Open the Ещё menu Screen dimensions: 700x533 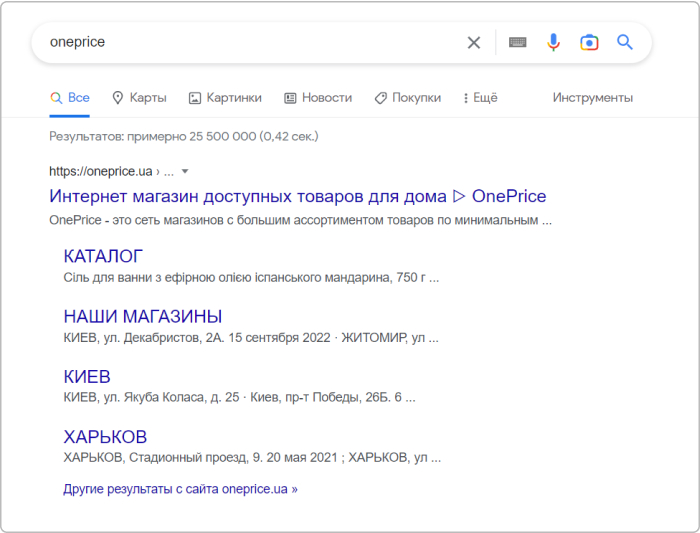480,98
